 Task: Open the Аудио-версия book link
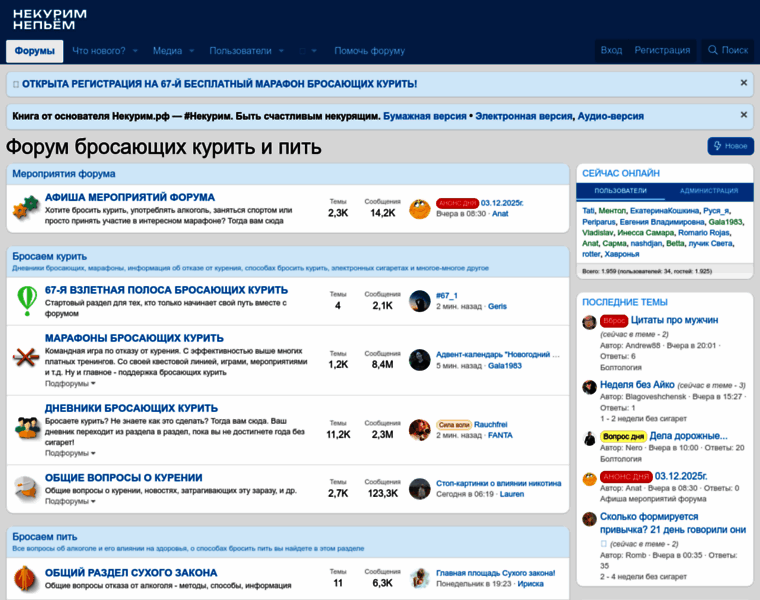pyautogui.click(x=611, y=116)
